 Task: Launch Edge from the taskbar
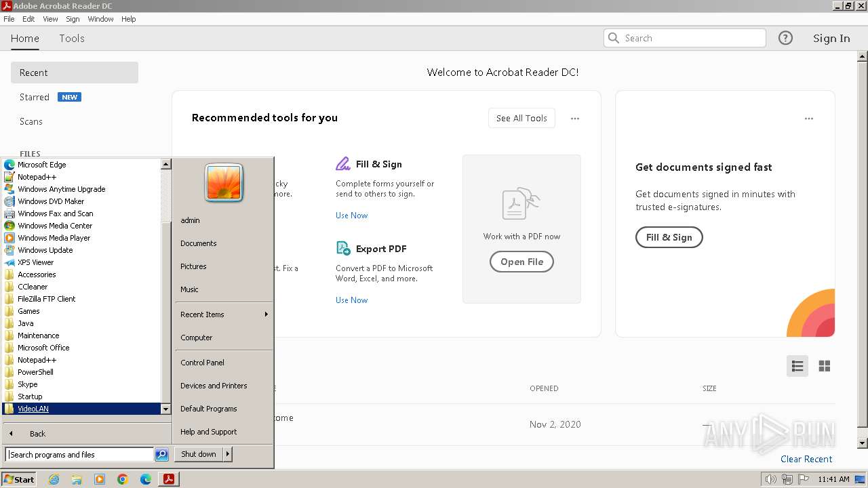[x=146, y=479]
